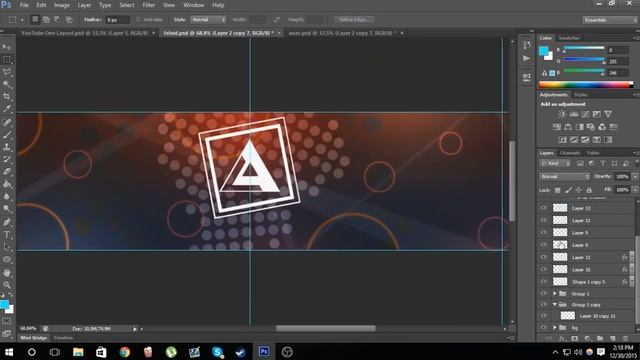Switch to YouTube One Layout.psd document tab

tap(84, 33)
